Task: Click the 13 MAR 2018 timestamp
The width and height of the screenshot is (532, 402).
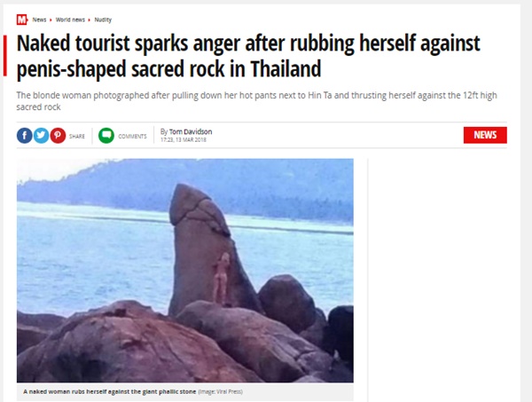Action: click(x=191, y=140)
